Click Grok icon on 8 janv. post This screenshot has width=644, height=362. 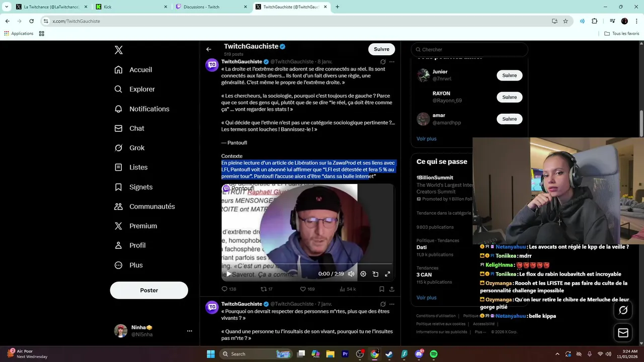[x=383, y=62]
